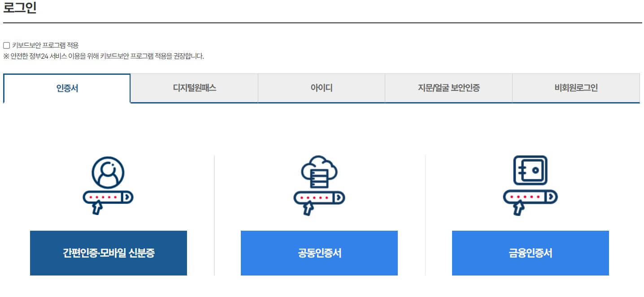Open the 아이디 login tab
This screenshot has width=644, height=297.
point(321,88)
